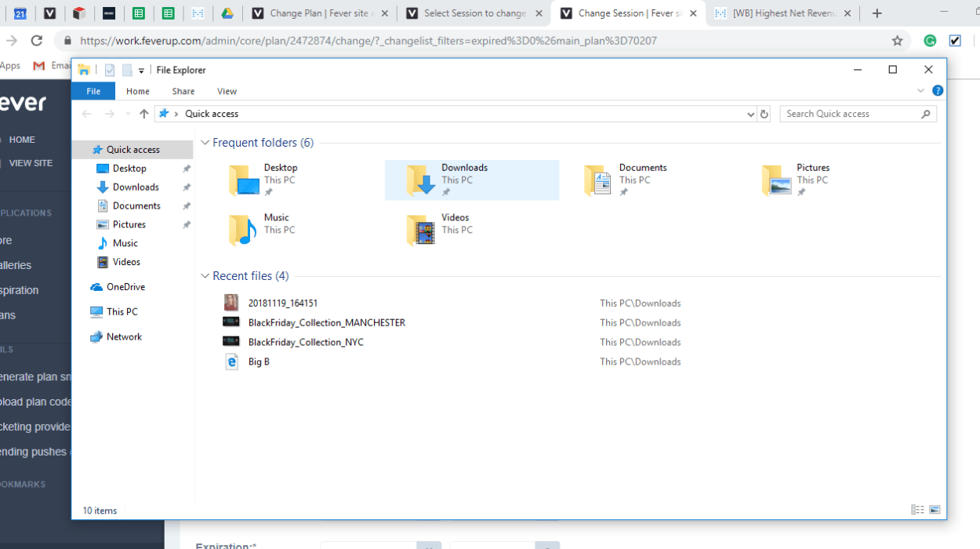980x549 pixels.
Task: Select the BlackFriday_Collection_NYC file
Action: (306, 342)
